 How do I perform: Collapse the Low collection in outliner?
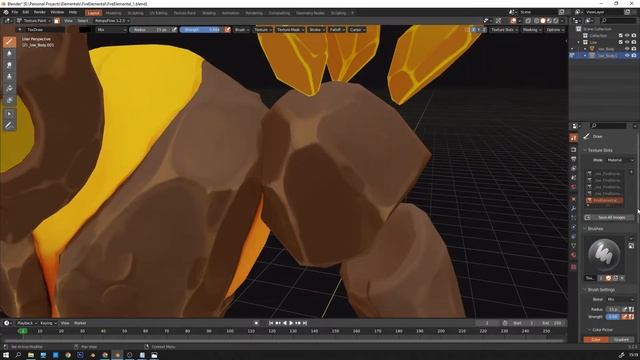pyautogui.click(x=578, y=42)
